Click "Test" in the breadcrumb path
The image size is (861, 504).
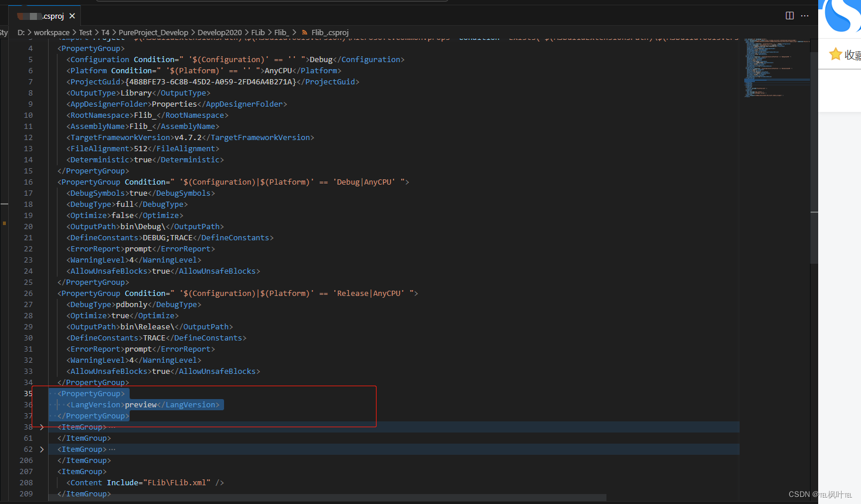pos(86,32)
